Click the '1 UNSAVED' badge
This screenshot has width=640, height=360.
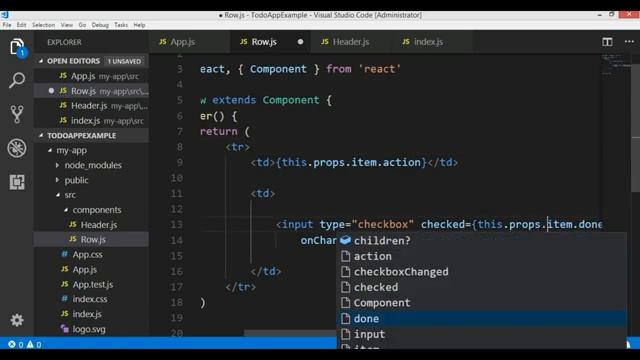124,61
